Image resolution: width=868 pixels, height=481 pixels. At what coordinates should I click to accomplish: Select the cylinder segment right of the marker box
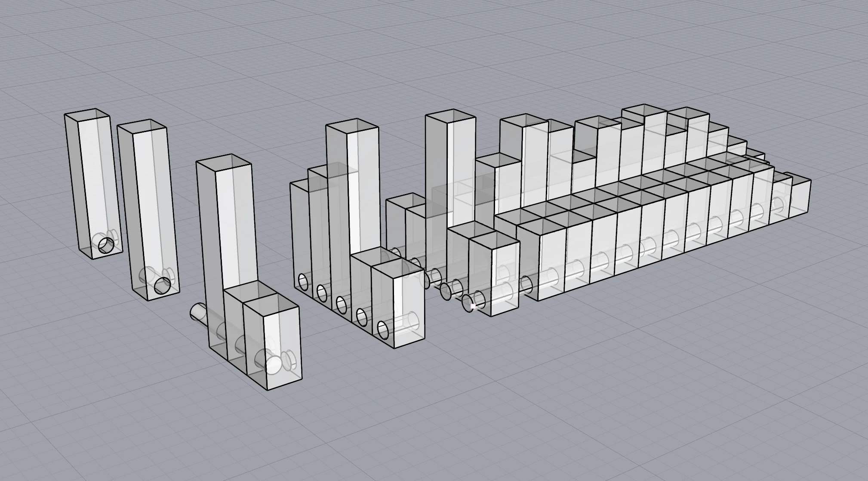point(526,285)
